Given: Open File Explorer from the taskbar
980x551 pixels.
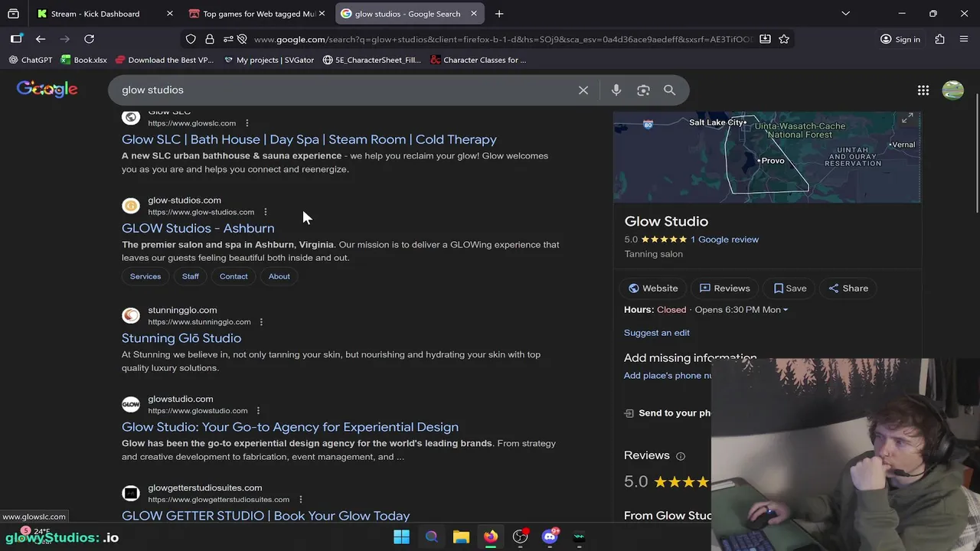Looking at the screenshot, I should [461, 536].
